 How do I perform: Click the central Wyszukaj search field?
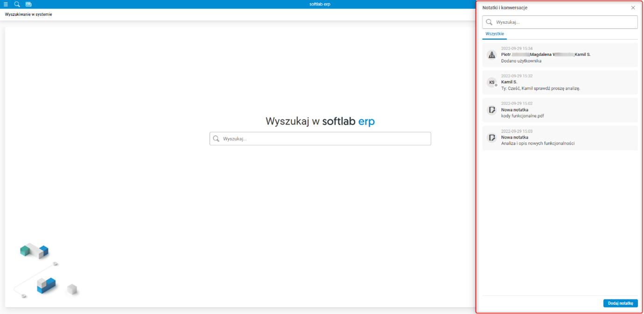point(320,139)
